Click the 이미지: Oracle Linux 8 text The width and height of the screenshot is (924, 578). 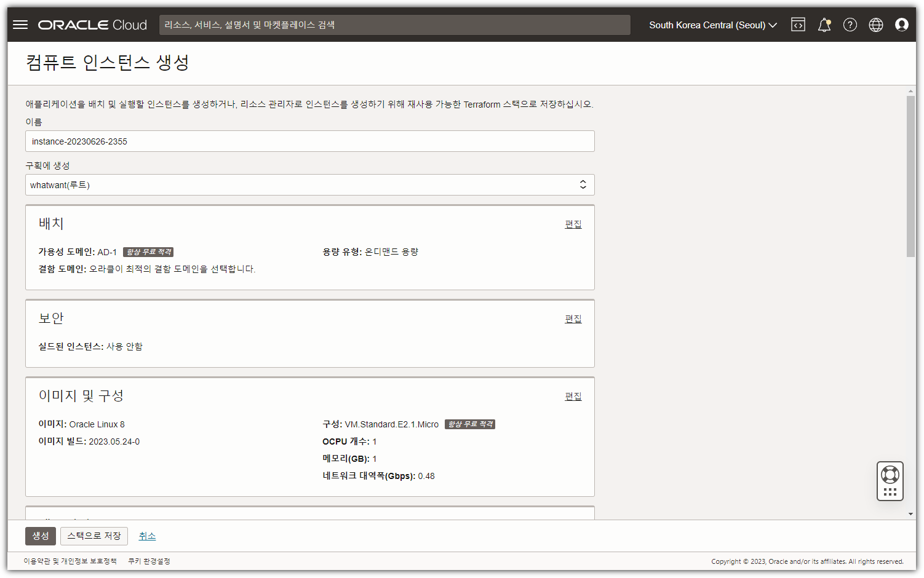pyautogui.click(x=82, y=424)
